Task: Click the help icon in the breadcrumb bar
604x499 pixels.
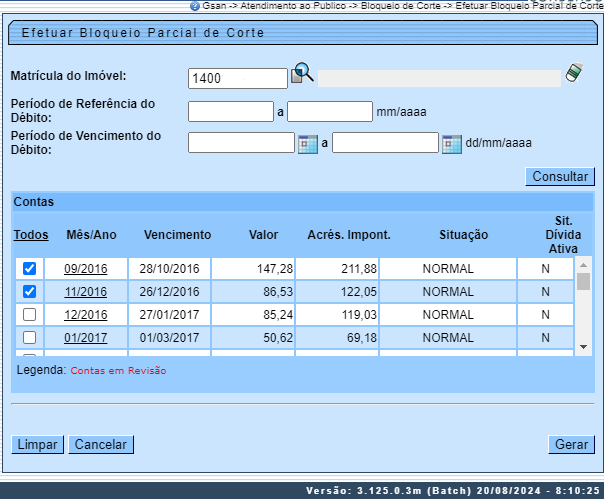Action: 194,5
